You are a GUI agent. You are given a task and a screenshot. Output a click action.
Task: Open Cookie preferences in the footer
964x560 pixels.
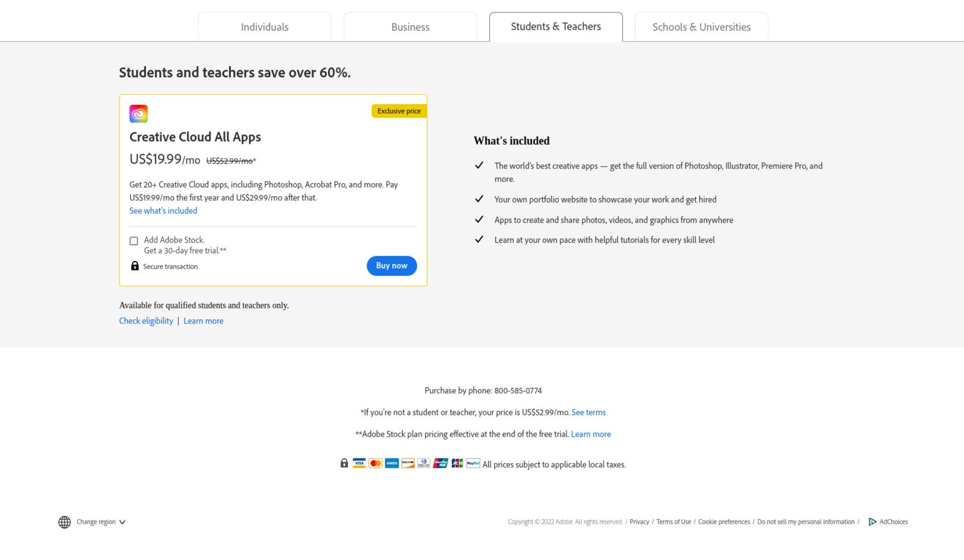724,522
